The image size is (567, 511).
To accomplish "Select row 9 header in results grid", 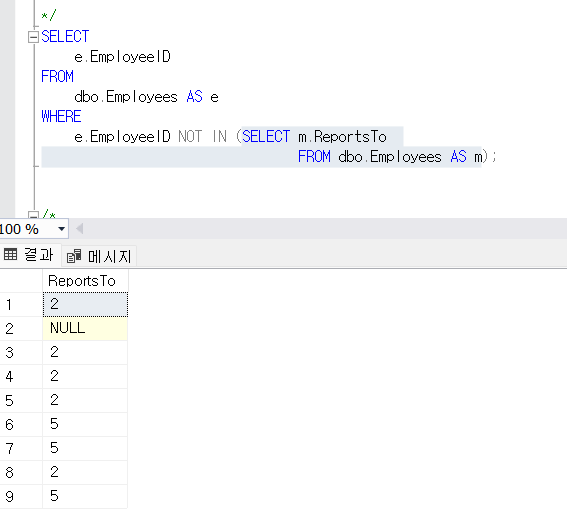I will point(21,496).
